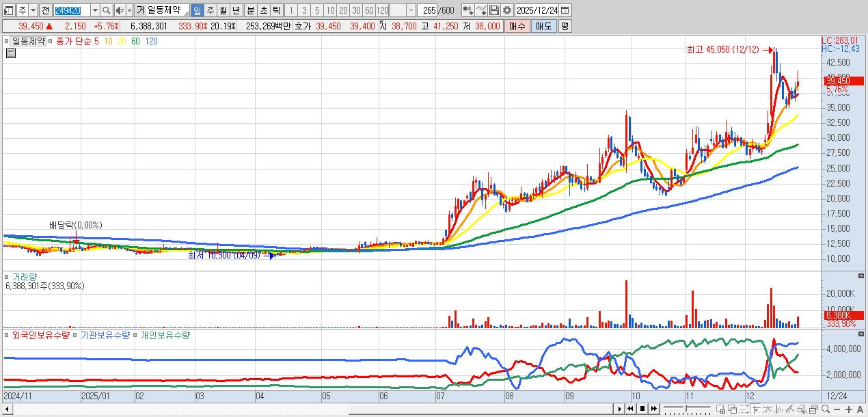Click the trend-line draw icon beside save
Viewport: 868px width, 417px height.
481,10
